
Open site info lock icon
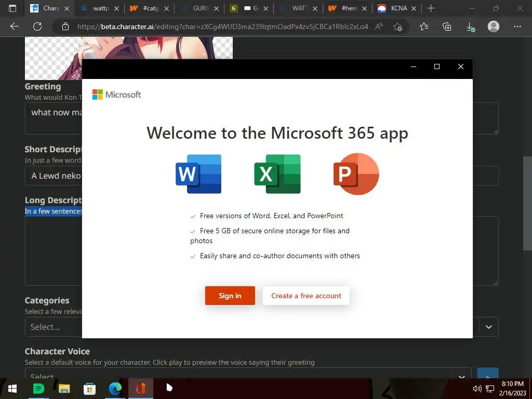click(65, 26)
